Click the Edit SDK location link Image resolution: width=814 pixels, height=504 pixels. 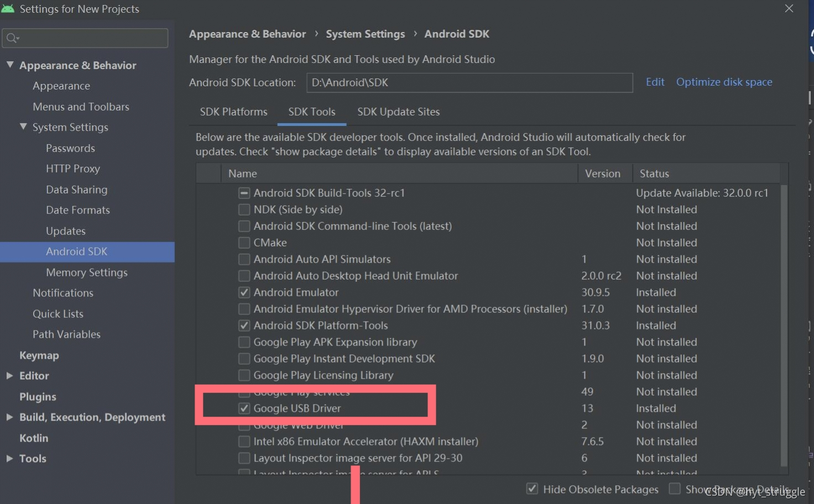655,82
